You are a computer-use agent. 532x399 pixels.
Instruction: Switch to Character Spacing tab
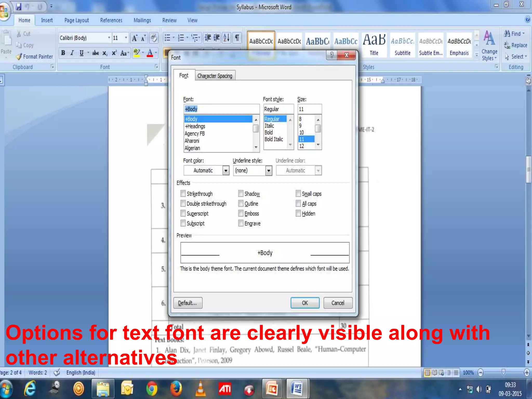point(215,76)
